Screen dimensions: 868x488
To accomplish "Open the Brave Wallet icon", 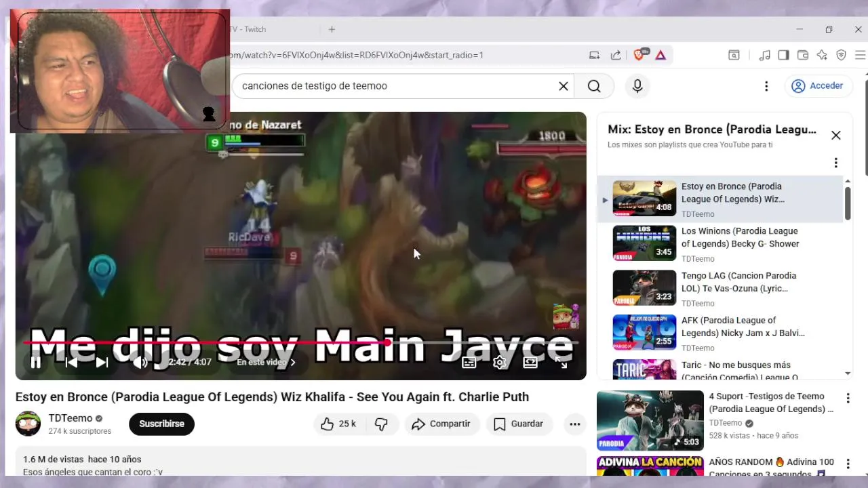I will coord(803,55).
